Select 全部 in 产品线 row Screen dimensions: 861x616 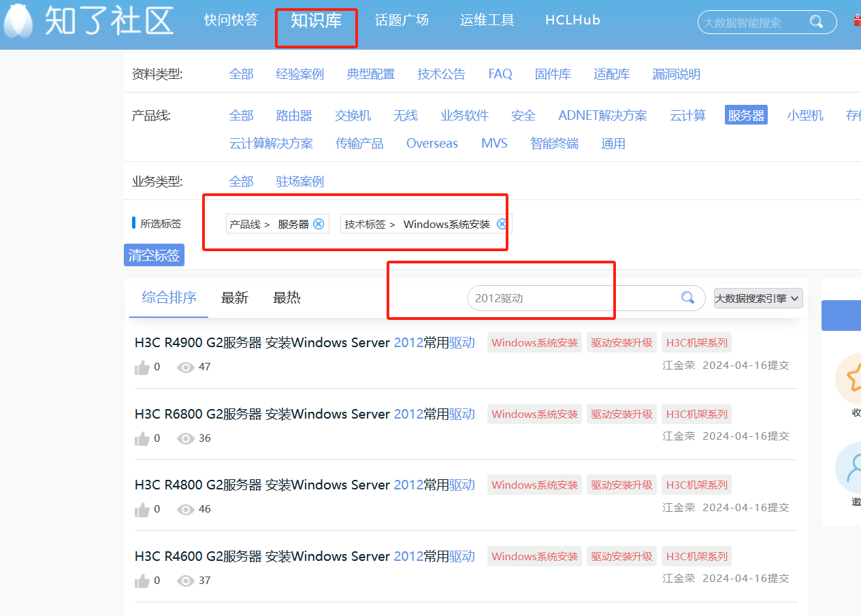(242, 116)
